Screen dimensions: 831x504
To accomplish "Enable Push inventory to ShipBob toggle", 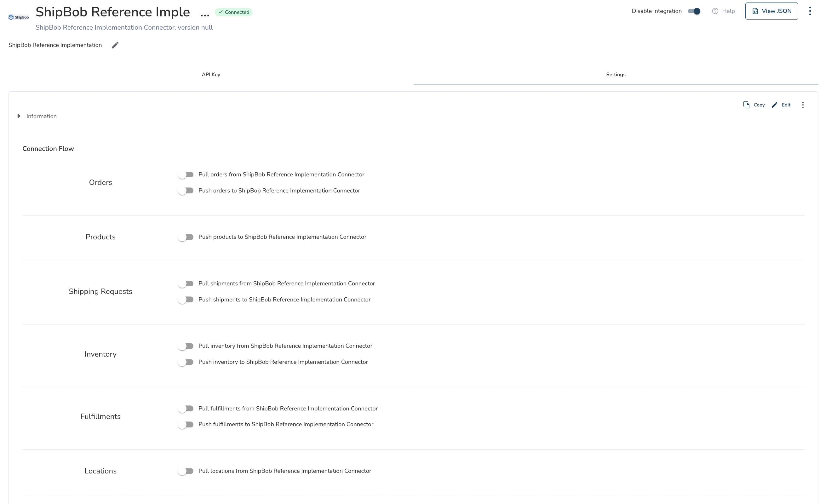I will (x=186, y=362).
